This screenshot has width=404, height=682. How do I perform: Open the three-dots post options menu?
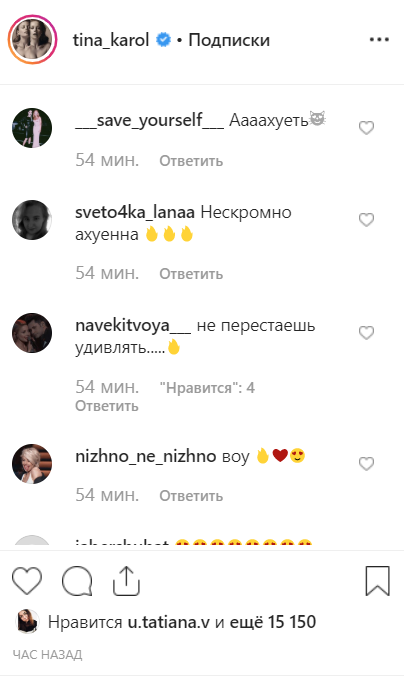379,40
